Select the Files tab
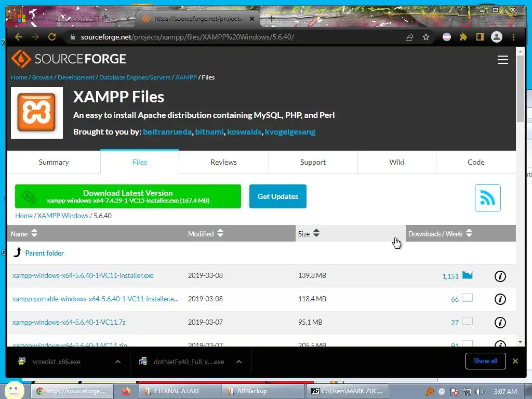Image resolution: width=532 pixels, height=399 pixels. [139, 162]
